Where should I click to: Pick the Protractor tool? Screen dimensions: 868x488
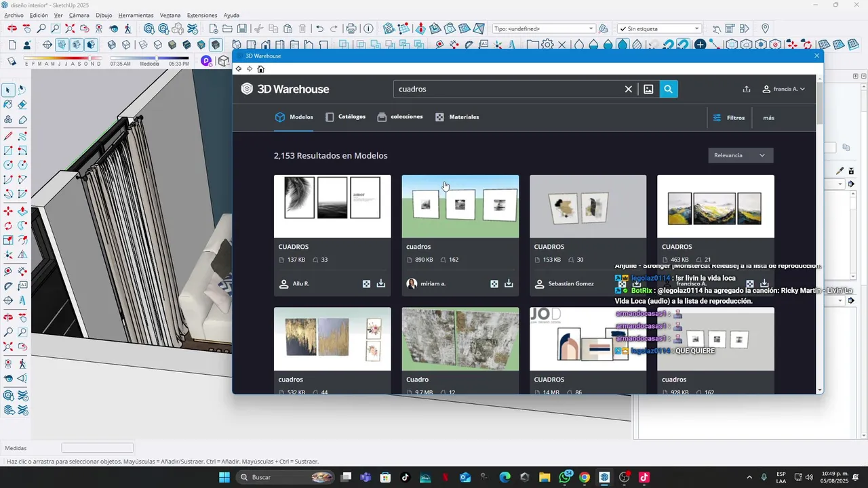tap(8, 285)
